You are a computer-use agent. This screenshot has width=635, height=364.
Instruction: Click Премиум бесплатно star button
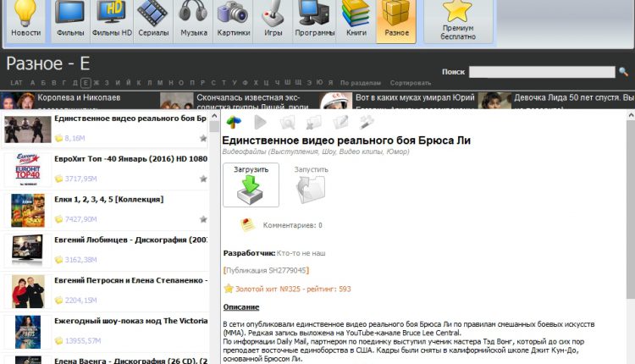pyautogui.click(x=458, y=20)
